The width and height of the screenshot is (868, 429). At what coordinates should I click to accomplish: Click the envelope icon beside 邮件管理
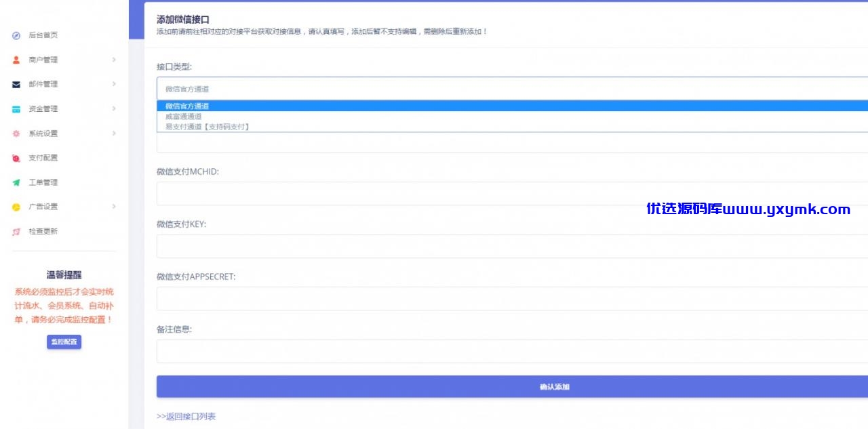16,84
